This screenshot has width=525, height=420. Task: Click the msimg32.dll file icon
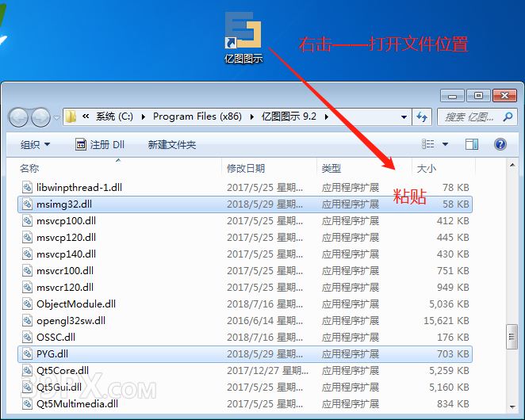pos(28,204)
